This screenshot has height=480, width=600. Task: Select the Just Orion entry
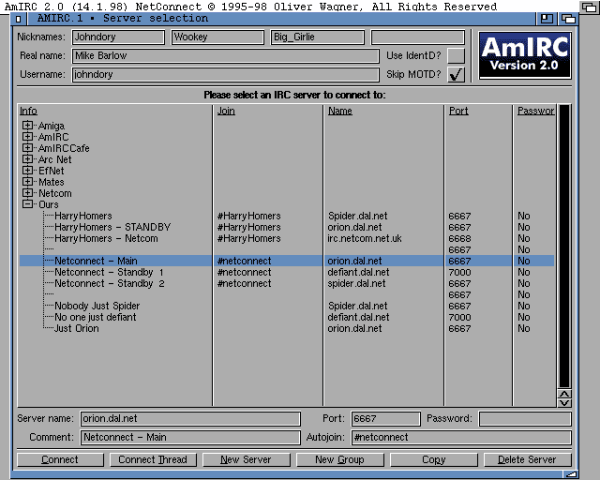pos(287,328)
